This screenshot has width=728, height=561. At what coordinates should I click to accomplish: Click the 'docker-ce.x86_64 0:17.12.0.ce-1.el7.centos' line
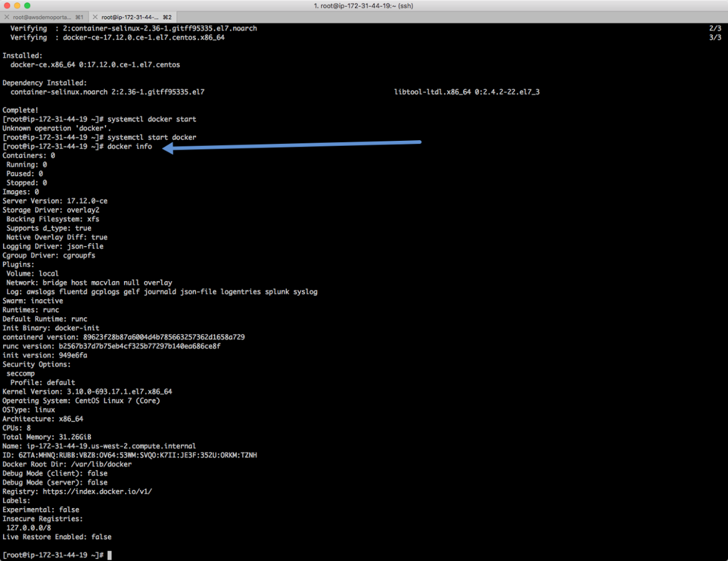pyautogui.click(x=95, y=65)
